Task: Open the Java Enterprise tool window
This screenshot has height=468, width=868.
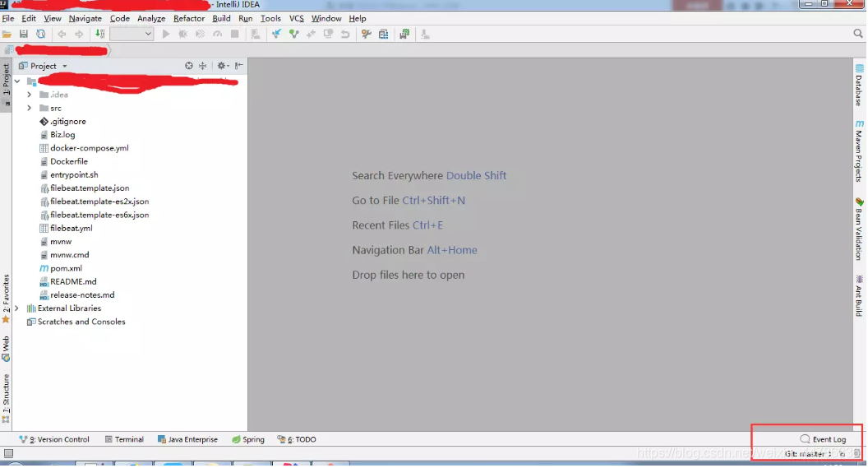Action: pos(187,440)
